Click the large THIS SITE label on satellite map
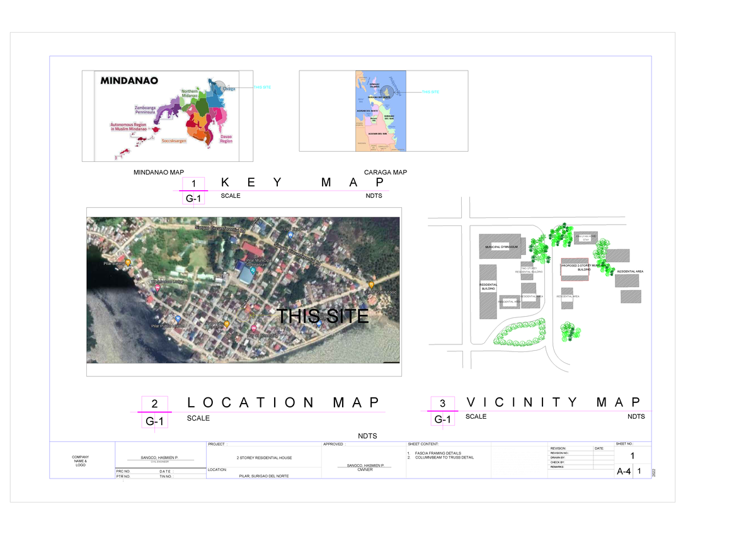Screen dimensions: 756x534 [x=323, y=316]
